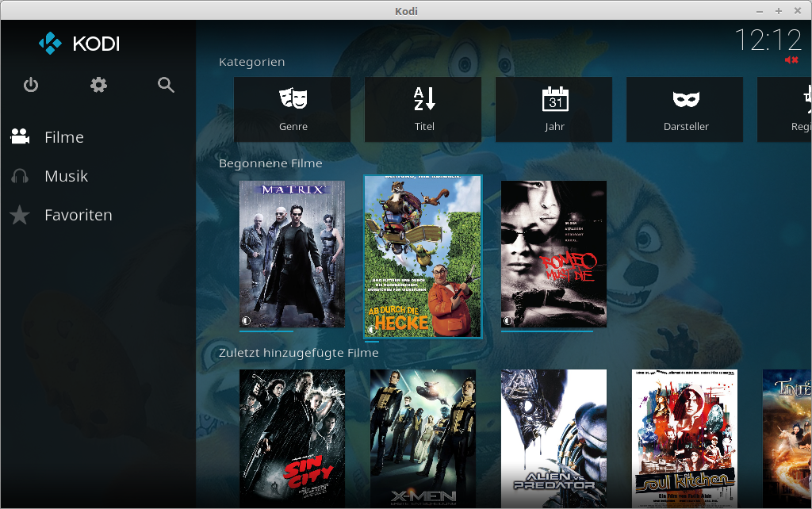The image size is (812, 509).
Task: Click the Begonnene Filme section heading
Action: coord(270,163)
